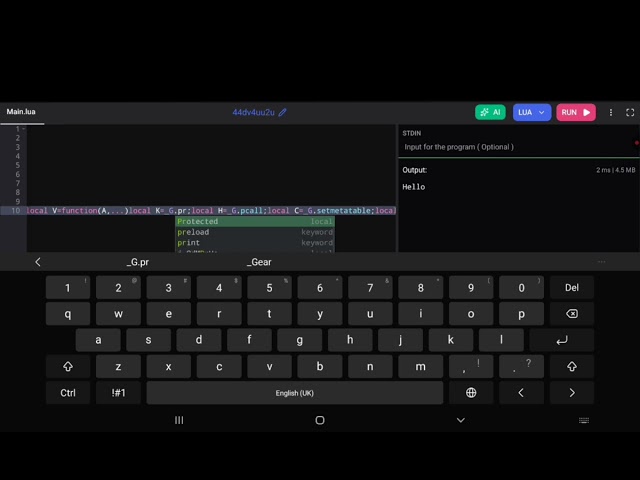
Task: Tap the period key
Action: 521,367
